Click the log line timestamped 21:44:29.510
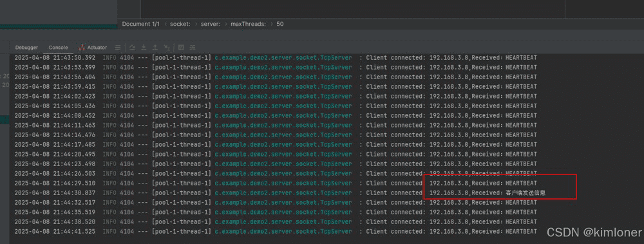The image size is (644, 244). [276, 183]
